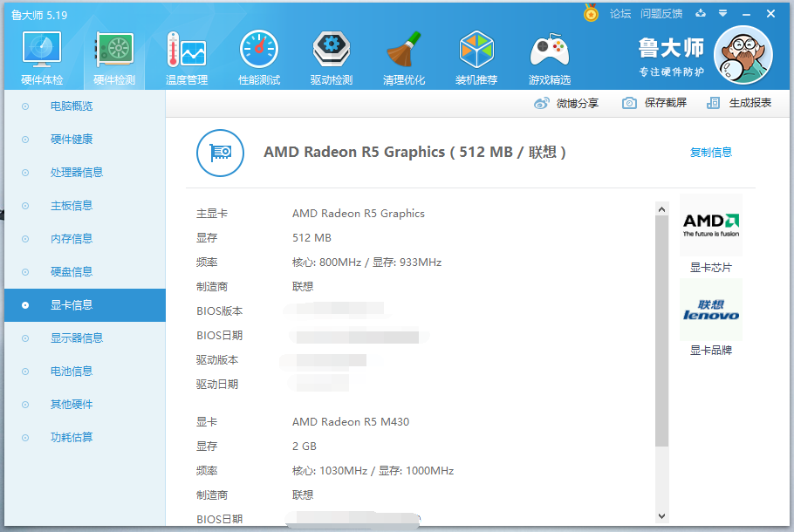Image resolution: width=794 pixels, height=532 pixels.
Task: Select 功耗估算 in sidebar
Action: pos(86,437)
